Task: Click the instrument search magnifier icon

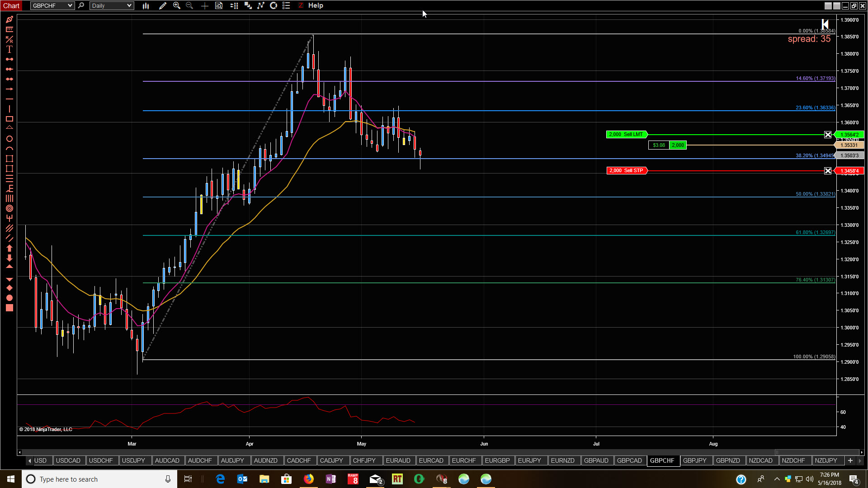Action: (81, 6)
